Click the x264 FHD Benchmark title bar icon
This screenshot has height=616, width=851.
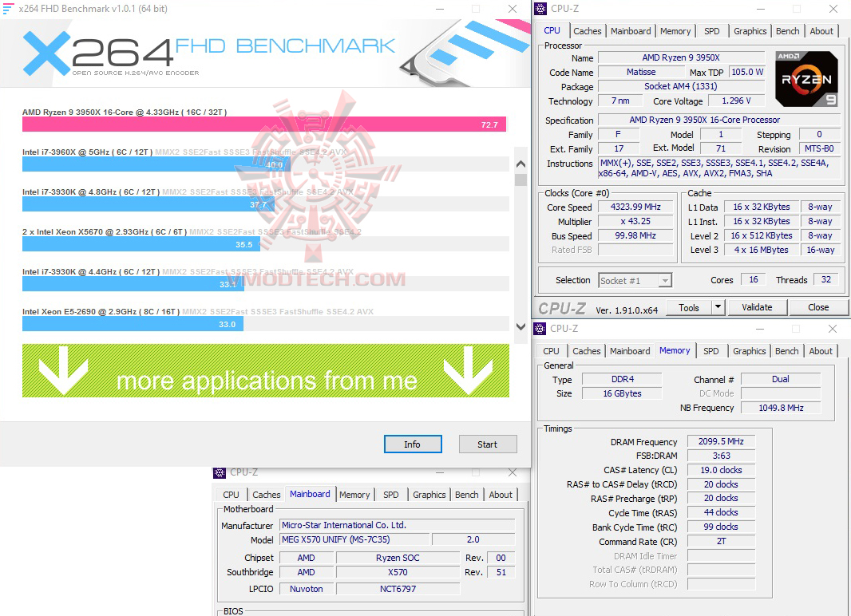click(x=8, y=8)
